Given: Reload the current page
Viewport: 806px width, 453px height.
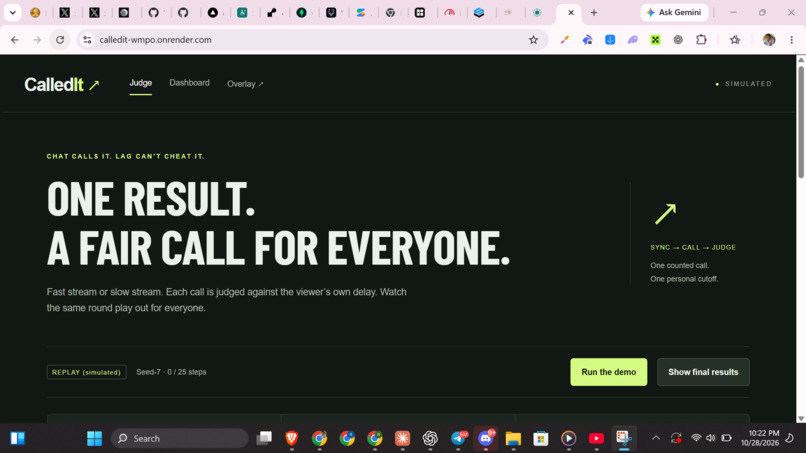Looking at the screenshot, I should [x=60, y=40].
